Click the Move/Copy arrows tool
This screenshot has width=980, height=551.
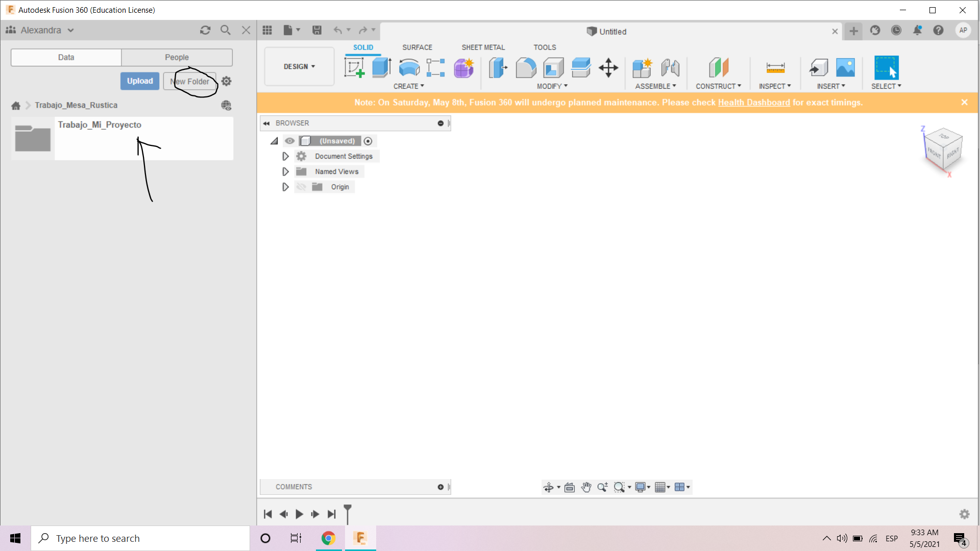click(x=608, y=68)
